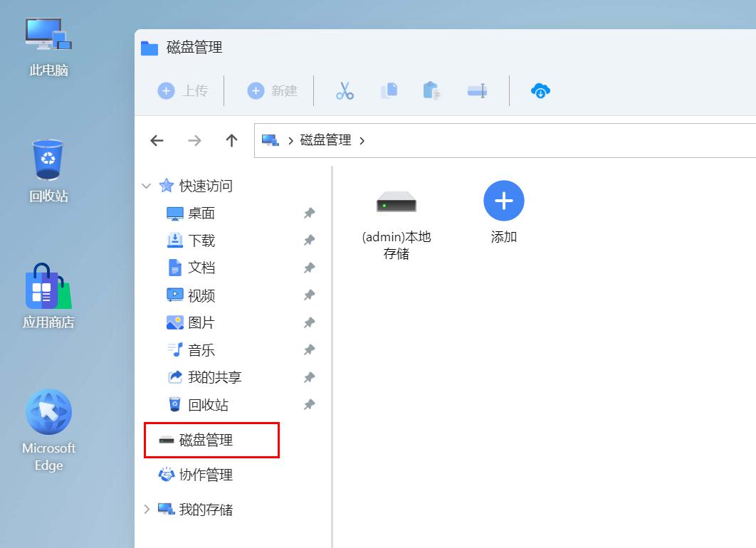756x548 pixels.
Task: Select the Cut (scissors) tool
Action: click(x=344, y=90)
